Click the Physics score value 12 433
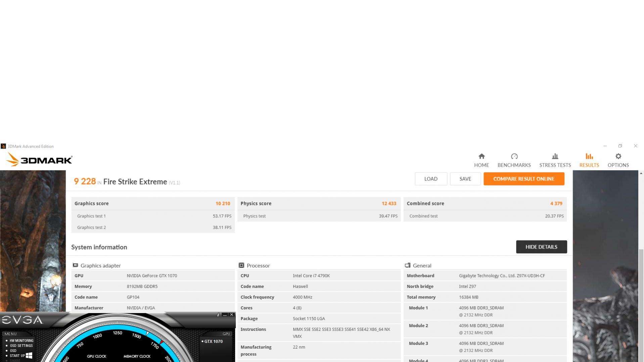The width and height of the screenshot is (644, 362). point(389,204)
